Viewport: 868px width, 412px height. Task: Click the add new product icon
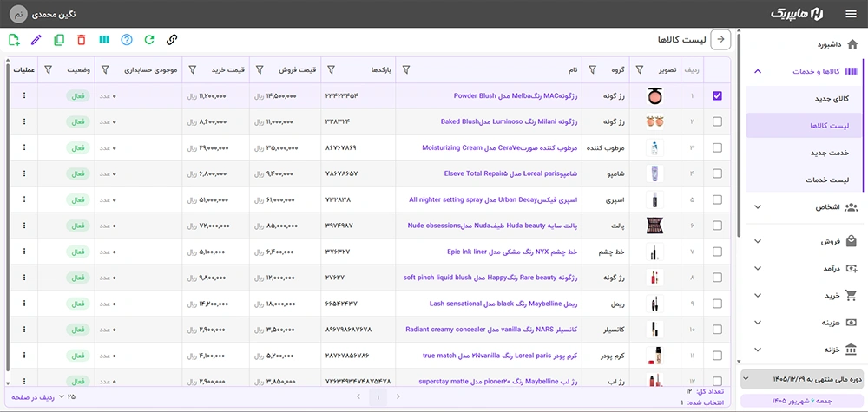(14, 40)
